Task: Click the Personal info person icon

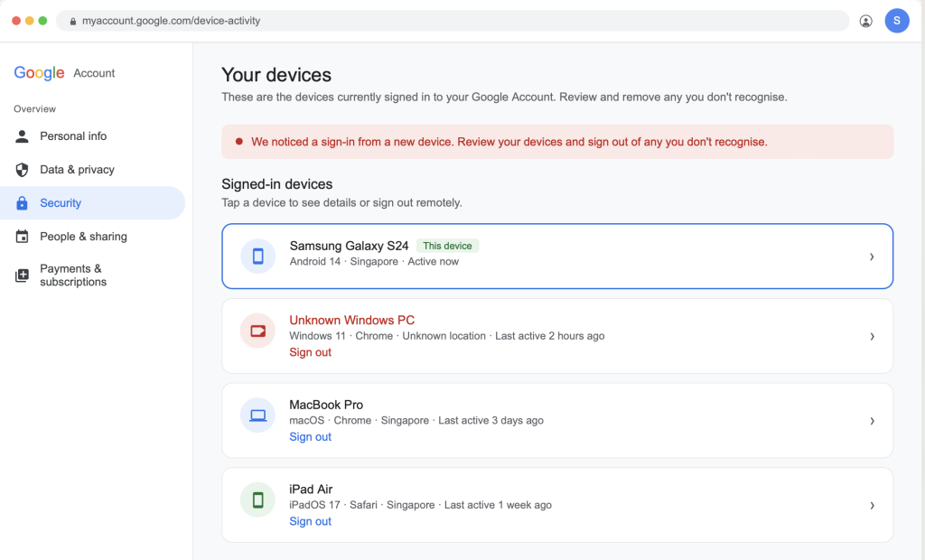Action: (22, 136)
